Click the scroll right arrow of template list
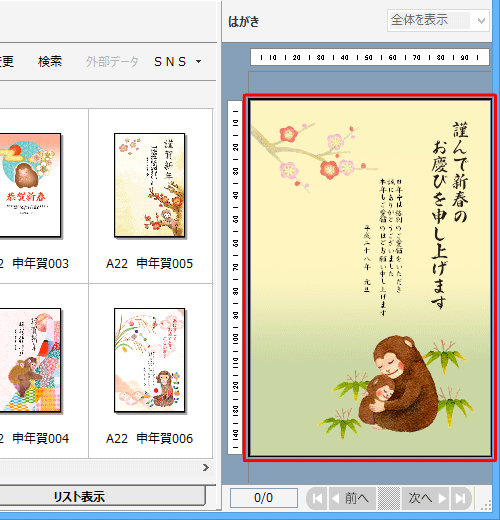Image resolution: width=500 pixels, height=520 pixels. coord(206,468)
